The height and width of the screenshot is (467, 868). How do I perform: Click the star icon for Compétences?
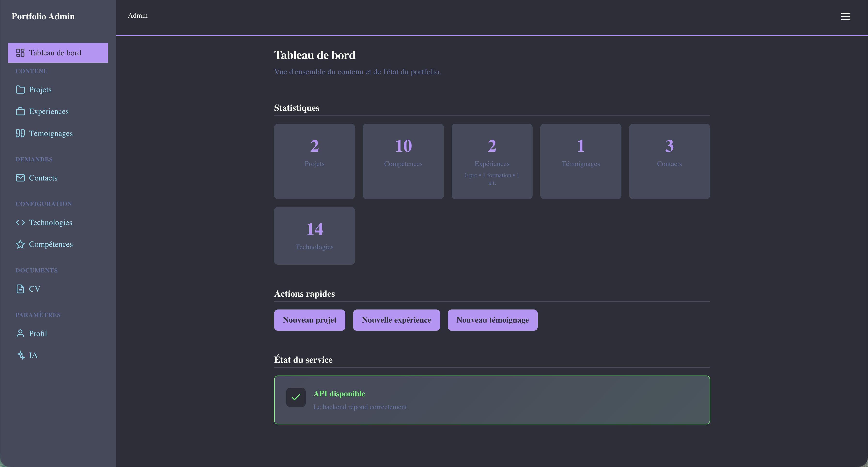point(20,244)
